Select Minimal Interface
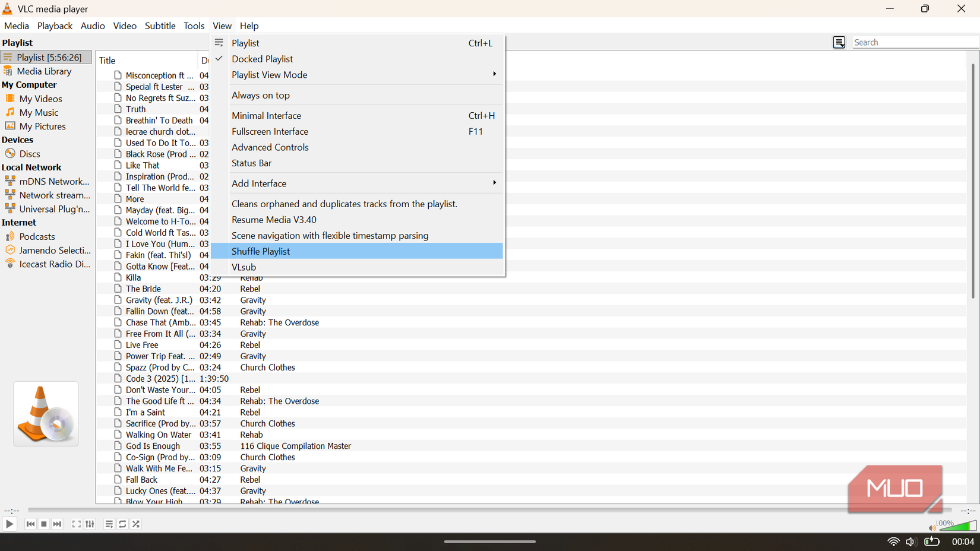 click(266, 115)
